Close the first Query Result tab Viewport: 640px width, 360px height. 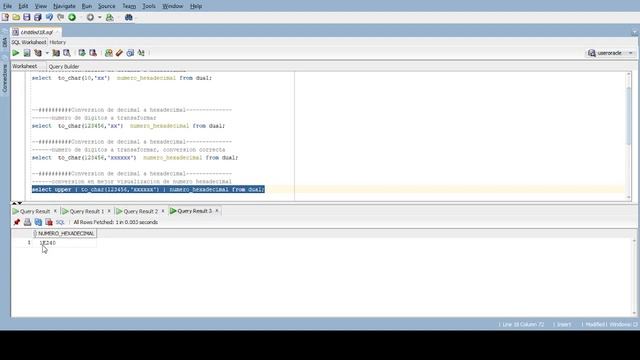tap(55, 211)
